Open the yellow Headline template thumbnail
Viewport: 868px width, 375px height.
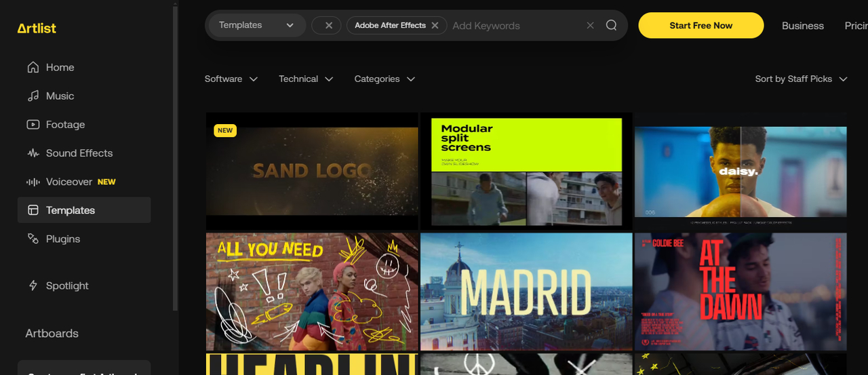312,364
